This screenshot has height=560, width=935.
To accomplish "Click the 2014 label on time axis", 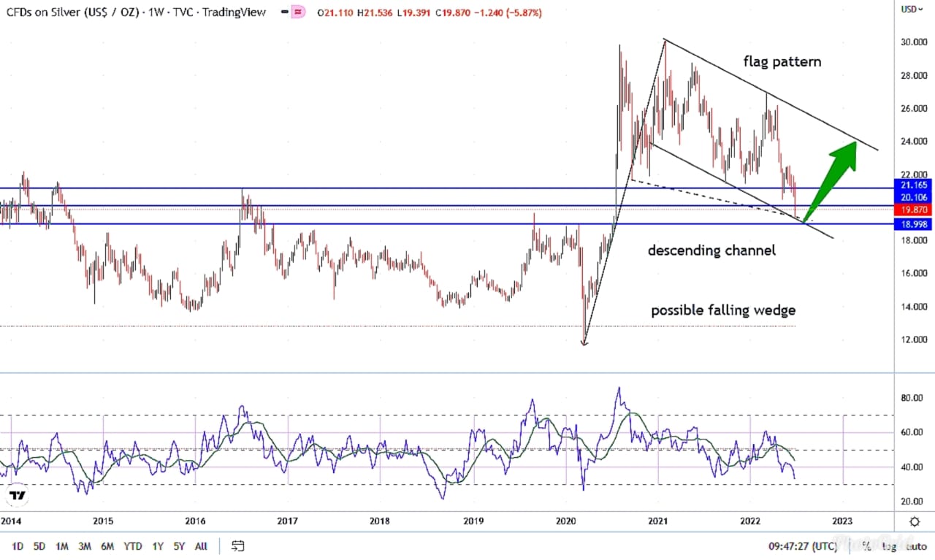I will point(11,521).
